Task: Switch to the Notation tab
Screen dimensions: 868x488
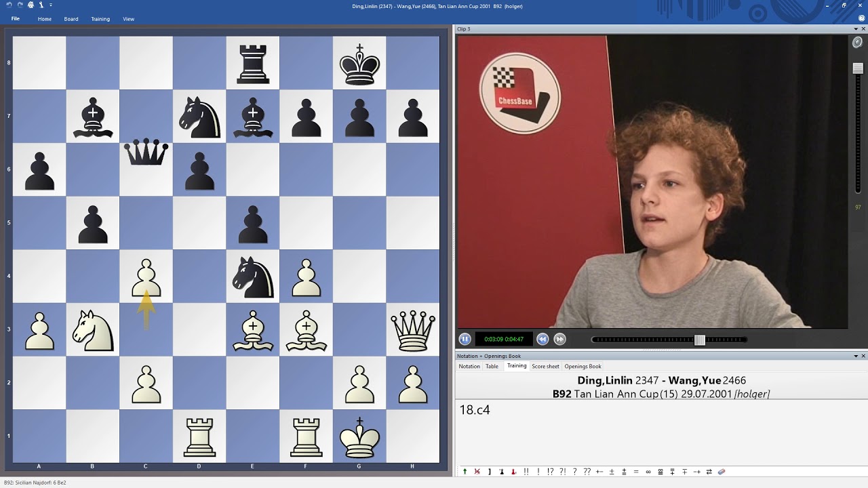Action: [x=469, y=366]
